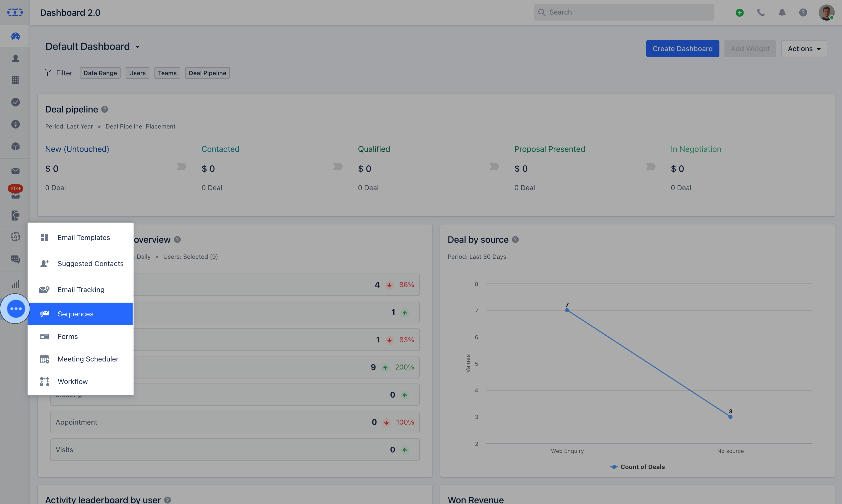The height and width of the screenshot is (504, 842).
Task: Click 'Users: Selected (9)' text
Action: (191, 257)
